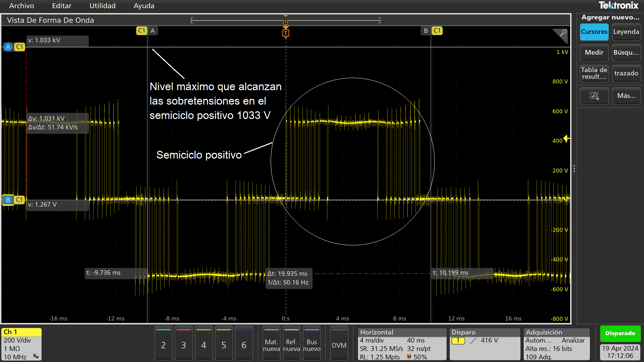The height and width of the screenshot is (362, 644).
Task: Open the Ch 1 settings badge
Action: pos(21,344)
